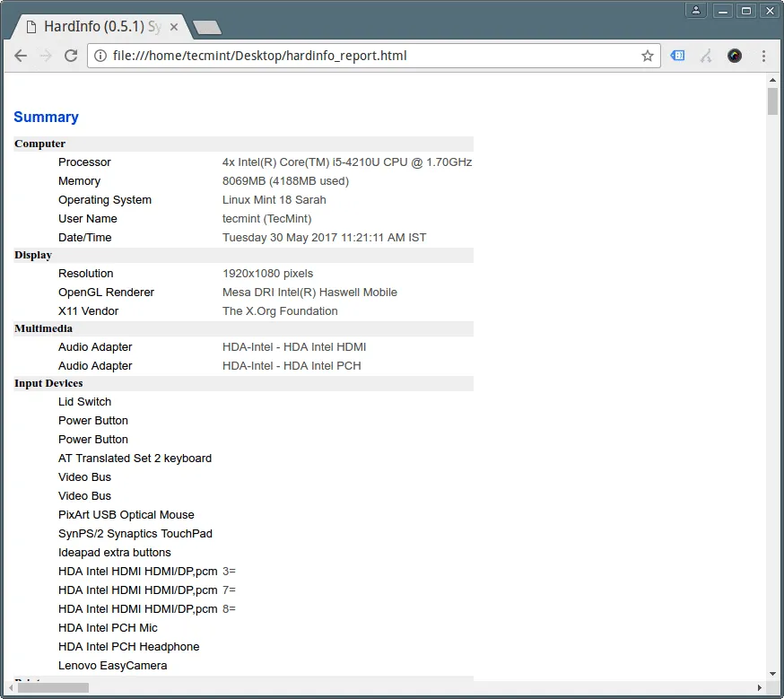Screen dimensions: 784x699
Task: Close the HardInfo tab
Action: (174, 27)
